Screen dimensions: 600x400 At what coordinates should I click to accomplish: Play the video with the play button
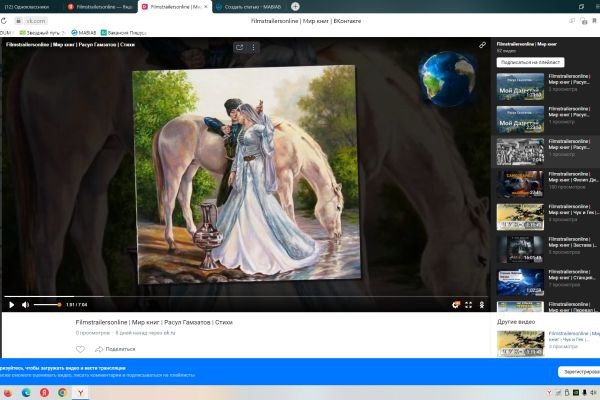[11, 305]
